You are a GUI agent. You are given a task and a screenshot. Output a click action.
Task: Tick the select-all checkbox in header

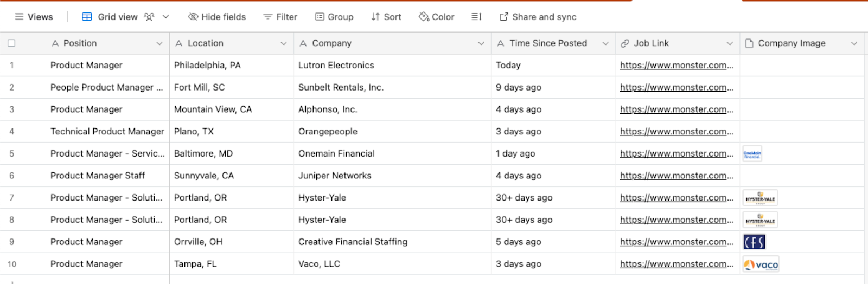11,43
